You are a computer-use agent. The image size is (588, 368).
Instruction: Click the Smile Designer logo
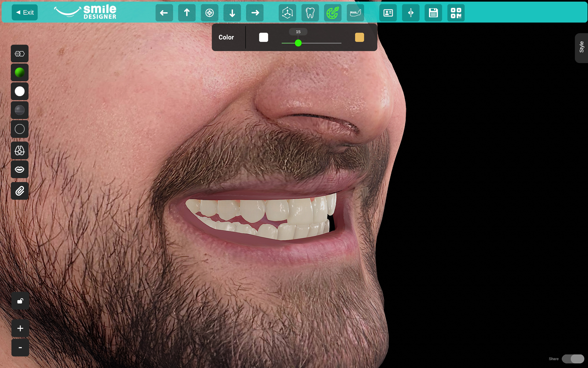[x=85, y=12]
